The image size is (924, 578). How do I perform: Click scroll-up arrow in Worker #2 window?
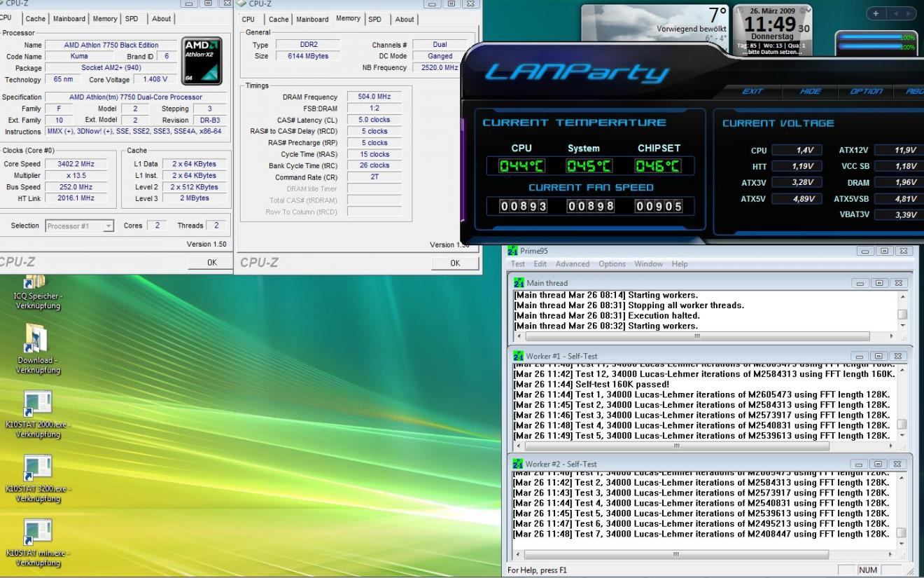tap(902, 478)
